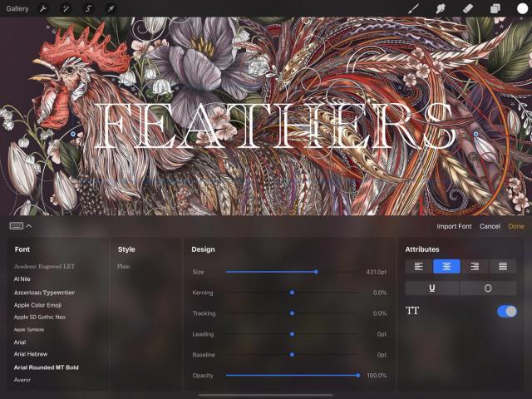Open the active color picker circle
This screenshot has height=399, width=532.
click(522, 8)
